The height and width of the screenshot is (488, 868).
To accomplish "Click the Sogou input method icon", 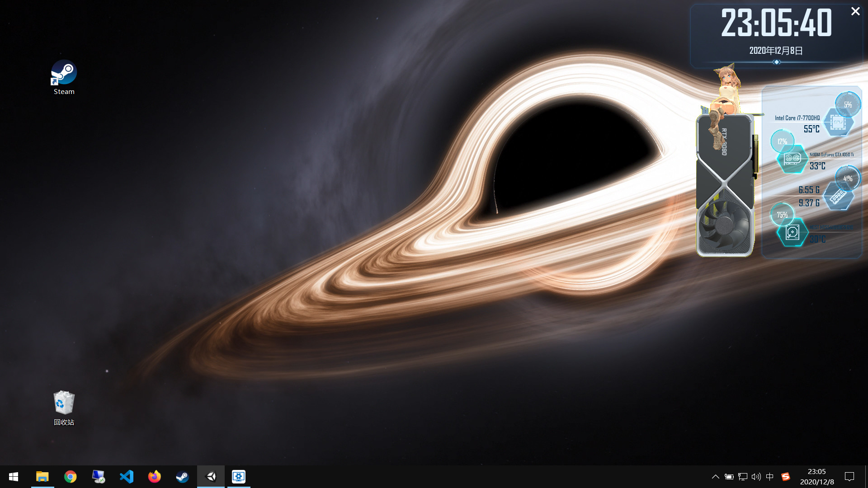I will tap(786, 477).
